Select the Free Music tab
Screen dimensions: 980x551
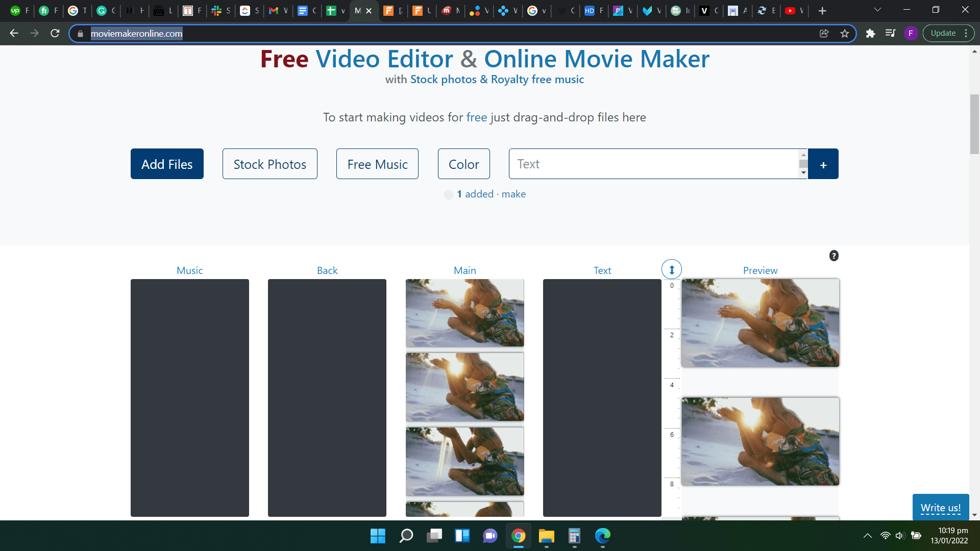click(377, 163)
